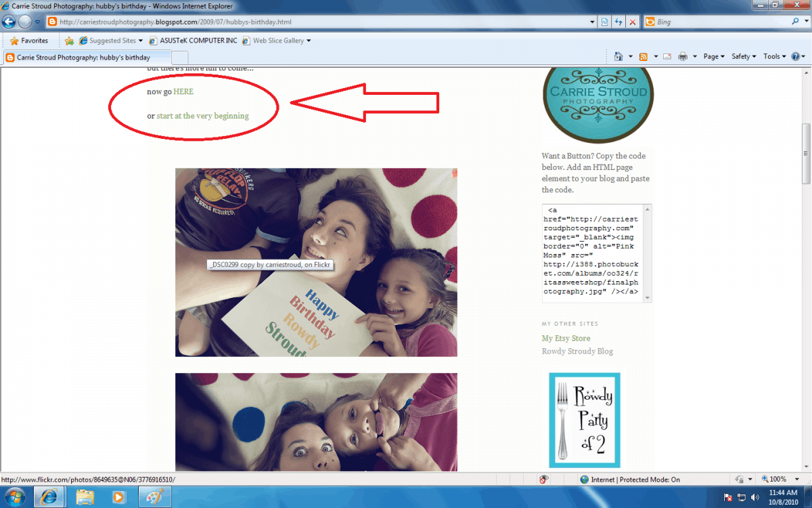812x508 pixels.
Task: Open Windows Explorer folder from taskbar
Action: click(85, 497)
